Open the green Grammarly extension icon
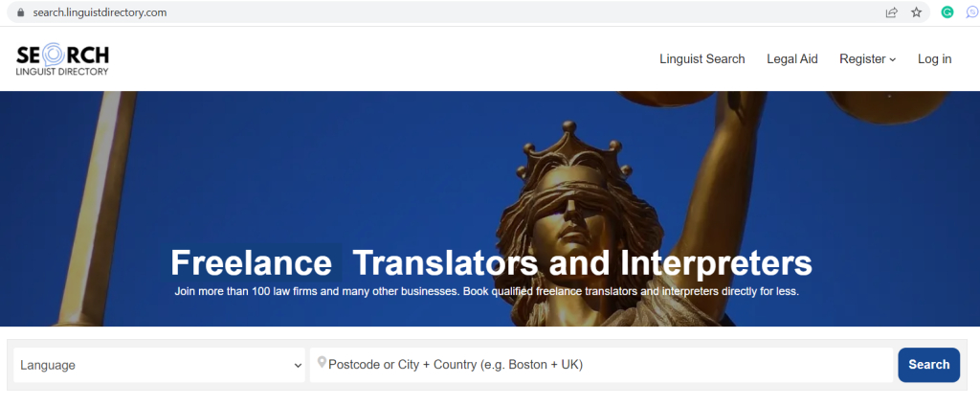 947,12
